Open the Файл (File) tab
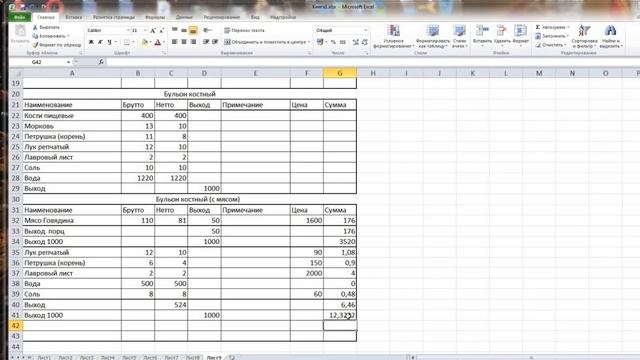The width and height of the screenshot is (640, 360). [x=20, y=17]
